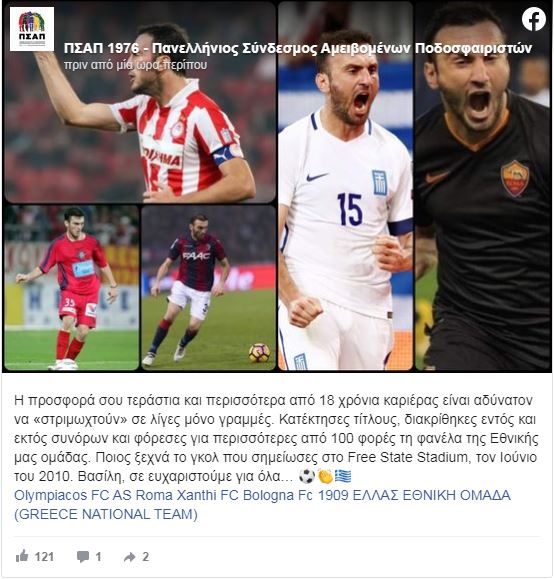
Task: Click the post timestamp 'πριν από μία ώρα περίπου'
Action: [x=135, y=65]
